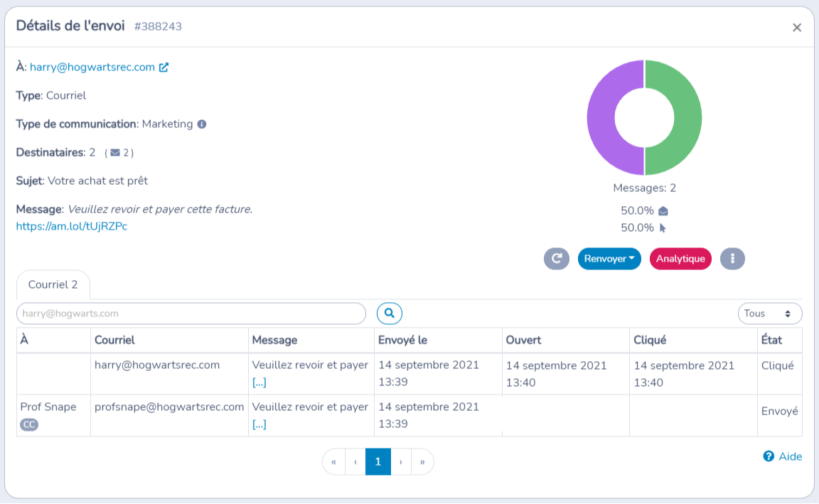Go to the first page of results
Image resolution: width=819 pixels, height=504 pixels.
[333, 461]
